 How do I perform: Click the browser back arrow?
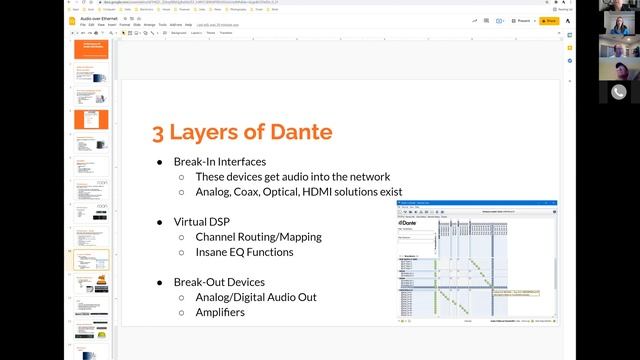(x=69, y=2)
